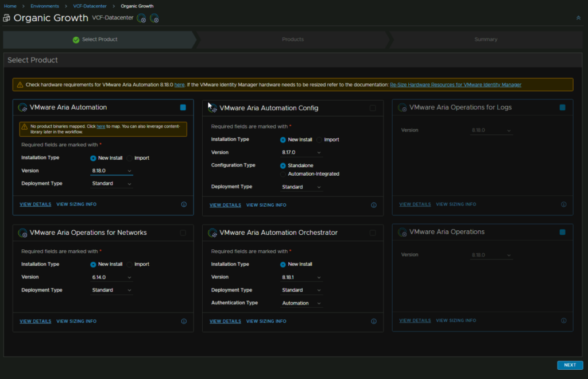Image resolution: width=588 pixels, height=379 pixels.
Task: Click 'here' link to map product binaries
Action: pyautogui.click(x=101, y=126)
